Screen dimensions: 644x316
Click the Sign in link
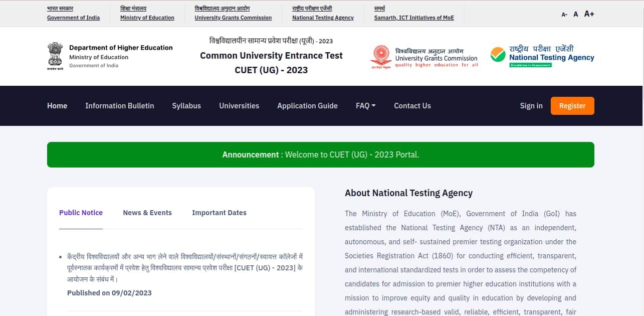[531, 106]
